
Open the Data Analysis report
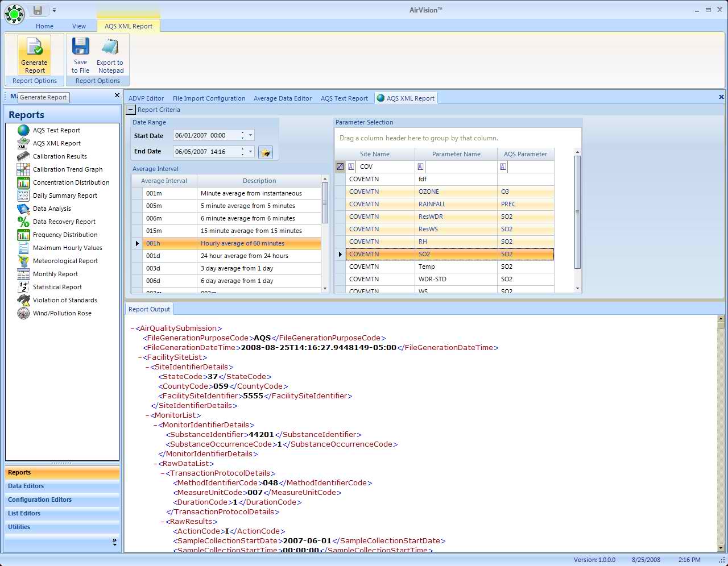pyautogui.click(x=52, y=209)
